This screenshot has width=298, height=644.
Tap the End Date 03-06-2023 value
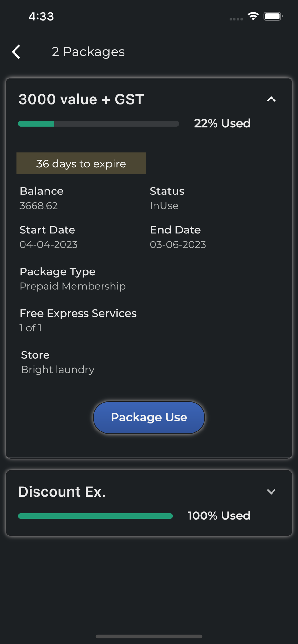pyautogui.click(x=178, y=245)
